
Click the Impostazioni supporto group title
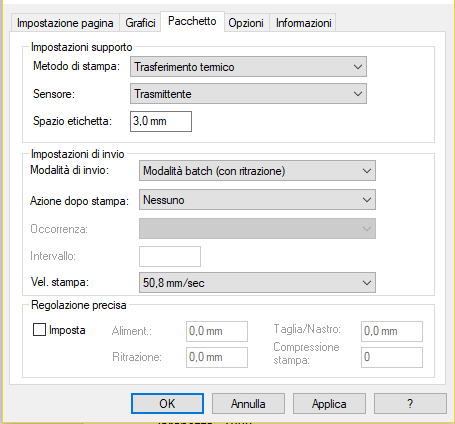(82, 47)
